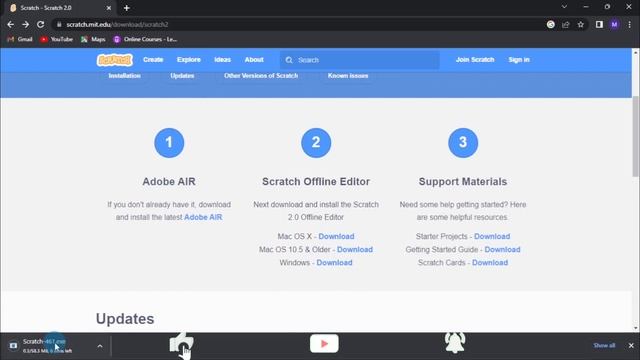Open the About menu item
640x360 pixels.
click(x=254, y=60)
